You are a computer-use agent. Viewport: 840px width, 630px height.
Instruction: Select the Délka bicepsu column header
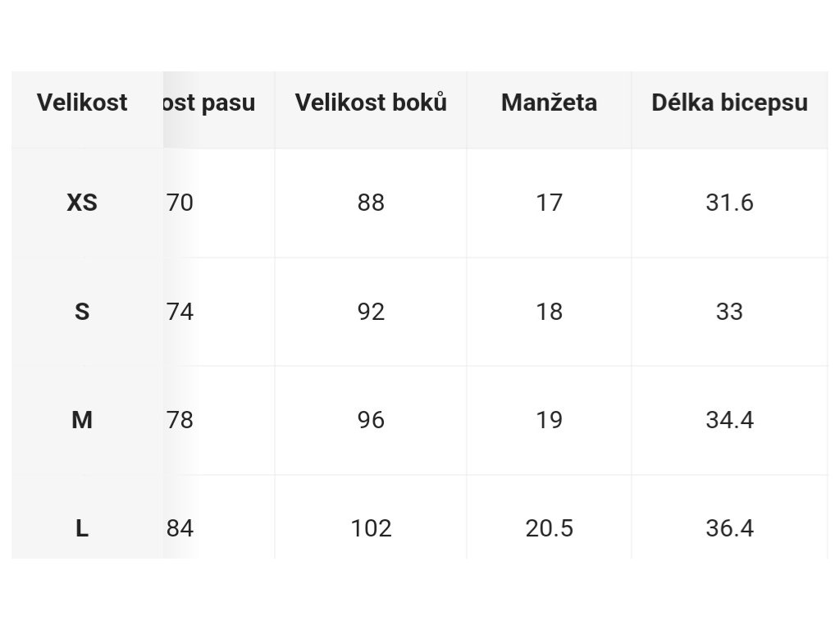[729, 103]
